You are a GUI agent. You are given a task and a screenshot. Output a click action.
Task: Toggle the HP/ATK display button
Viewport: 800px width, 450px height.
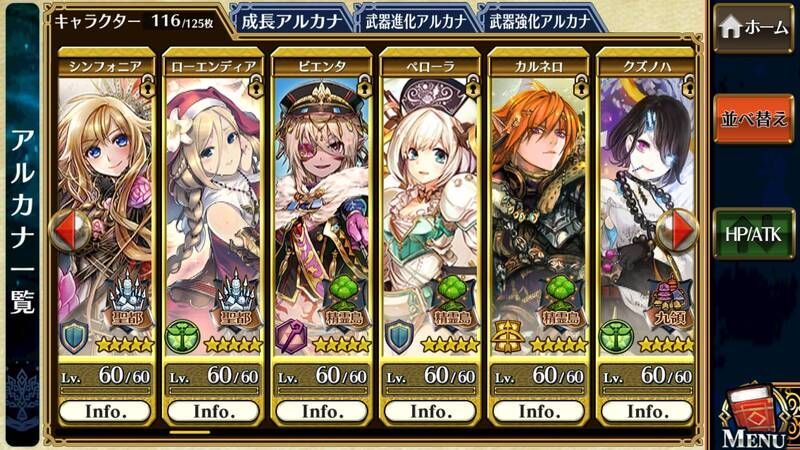[754, 234]
